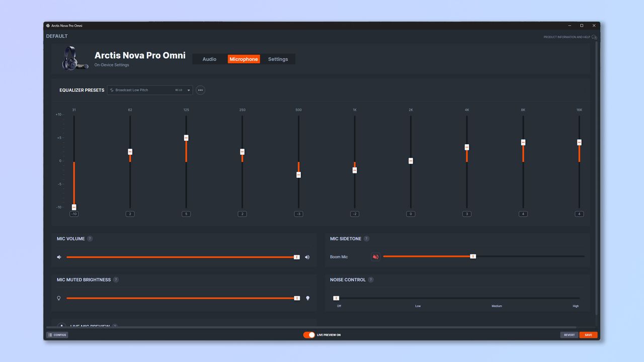
Task: Click Product Information and Help link
Action: point(567,37)
